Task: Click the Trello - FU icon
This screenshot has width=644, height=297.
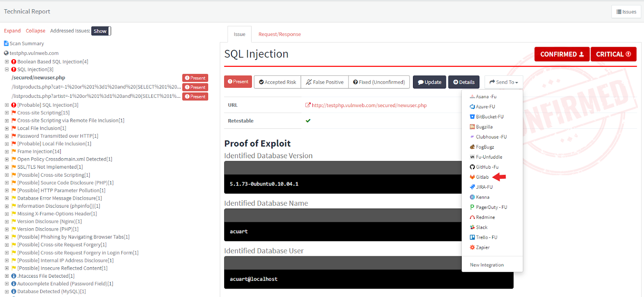Action: point(472,237)
